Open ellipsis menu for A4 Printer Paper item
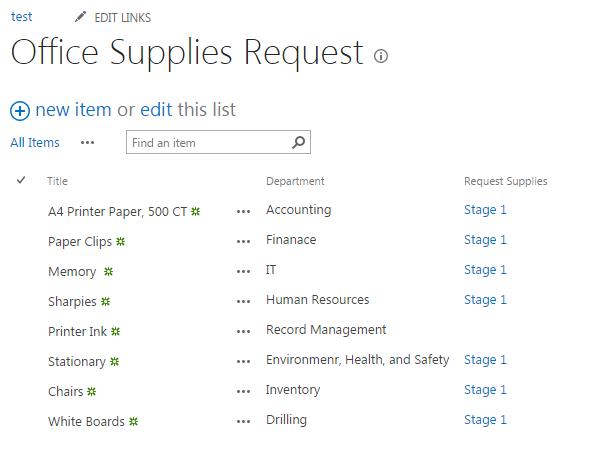Image resolution: width=590 pixels, height=460 pixels. [x=243, y=212]
